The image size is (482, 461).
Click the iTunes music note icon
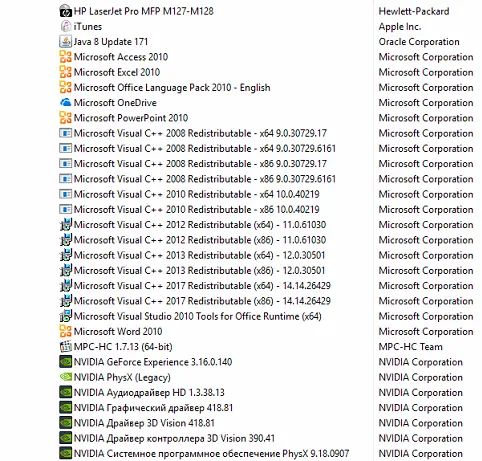pyautogui.click(x=65, y=26)
